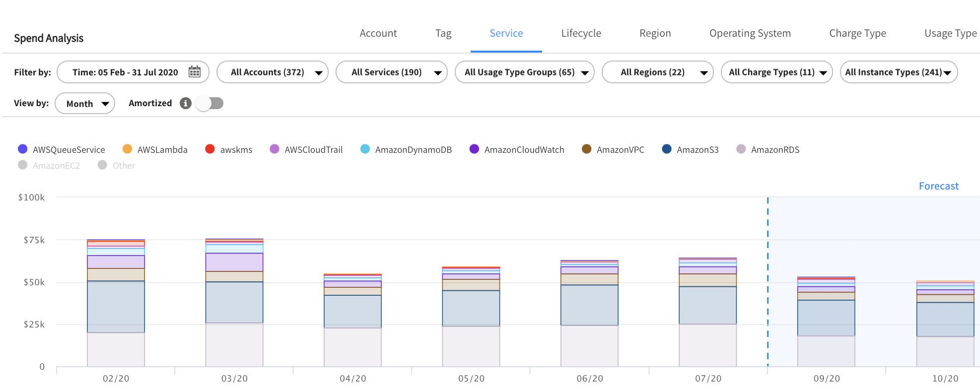Click the AmazonS3 dark blue legend marker
Screen dimensions: 980x389
click(667, 149)
